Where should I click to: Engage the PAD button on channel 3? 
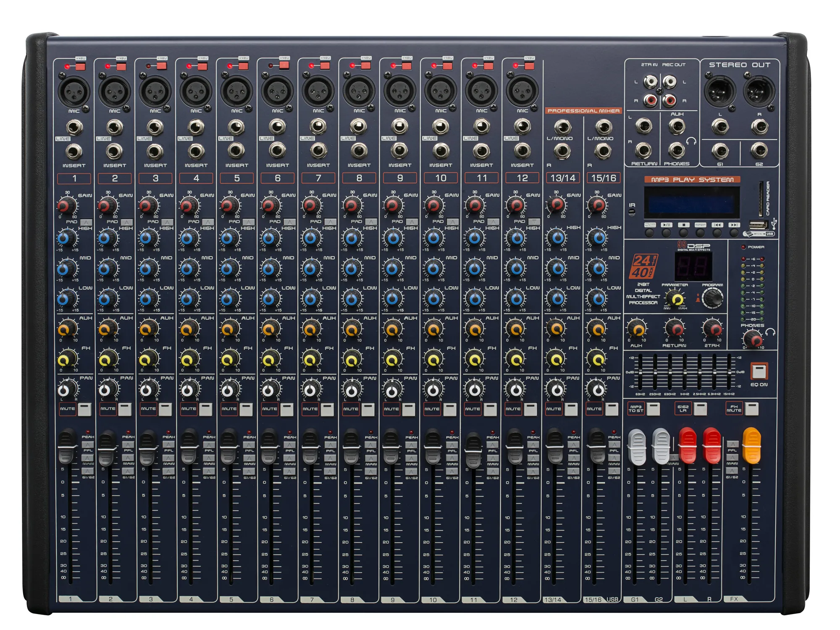pyautogui.click(x=167, y=222)
